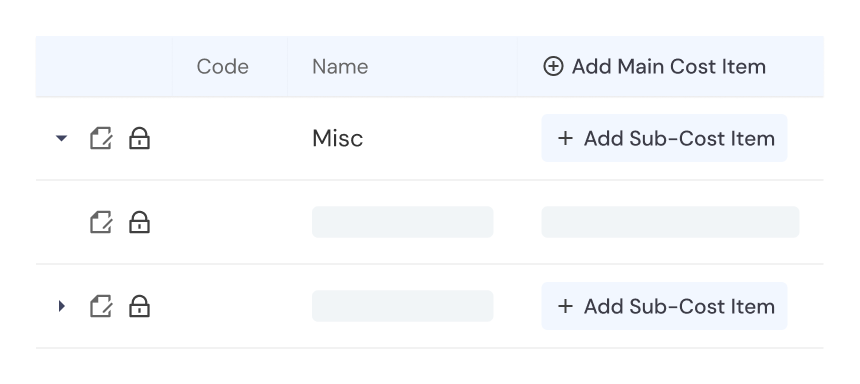This screenshot has width=860, height=384.
Task: Select the Misc name cell
Action: point(337,138)
